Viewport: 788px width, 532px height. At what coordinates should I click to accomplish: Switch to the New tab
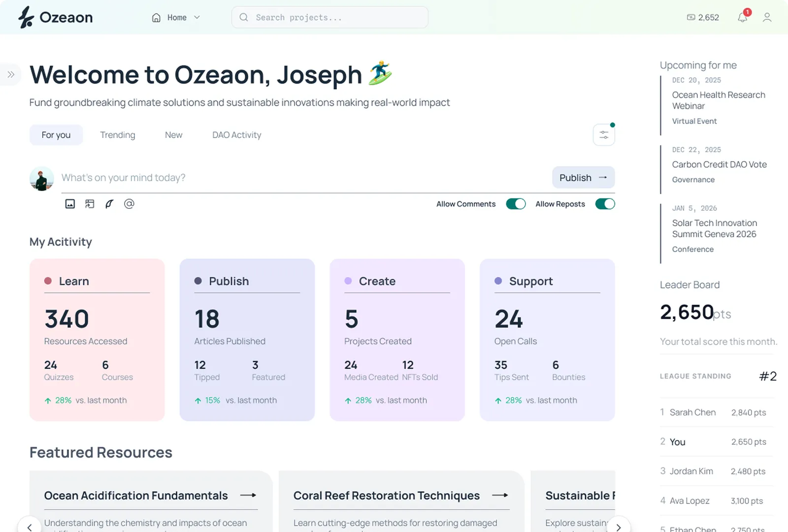pos(174,135)
